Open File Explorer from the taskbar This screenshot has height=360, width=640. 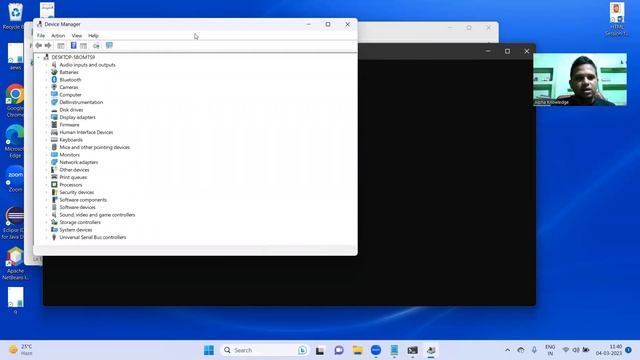coord(358,350)
